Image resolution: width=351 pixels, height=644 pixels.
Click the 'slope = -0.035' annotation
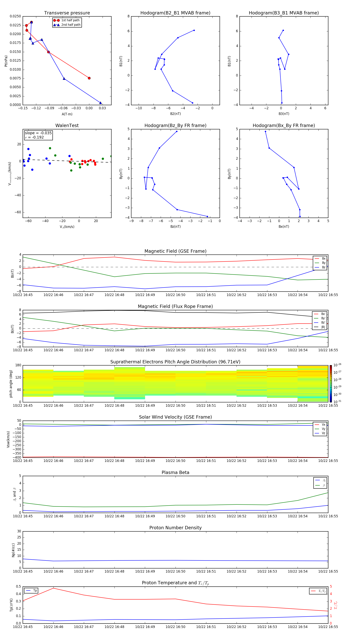[x=38, y=133]
